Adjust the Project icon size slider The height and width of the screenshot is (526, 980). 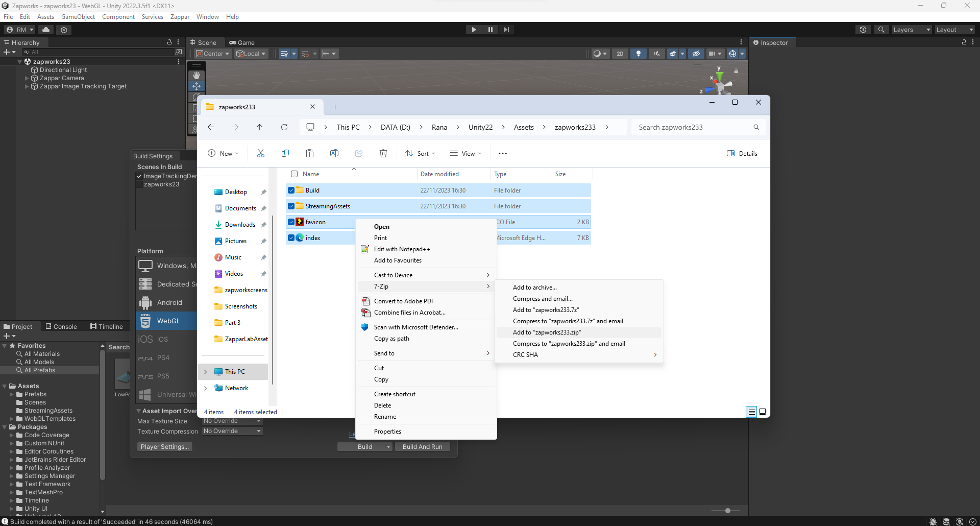tap(727, 511)
